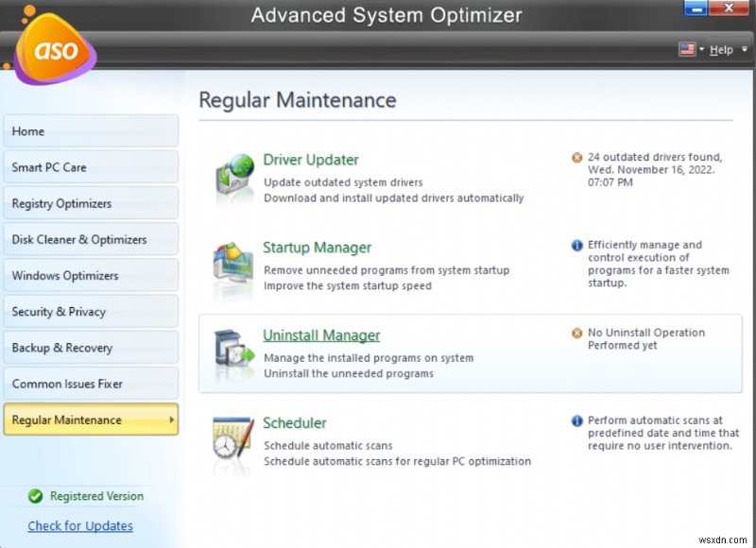Click the warning icon beside No Uninstall Operation

pos(576,333)
